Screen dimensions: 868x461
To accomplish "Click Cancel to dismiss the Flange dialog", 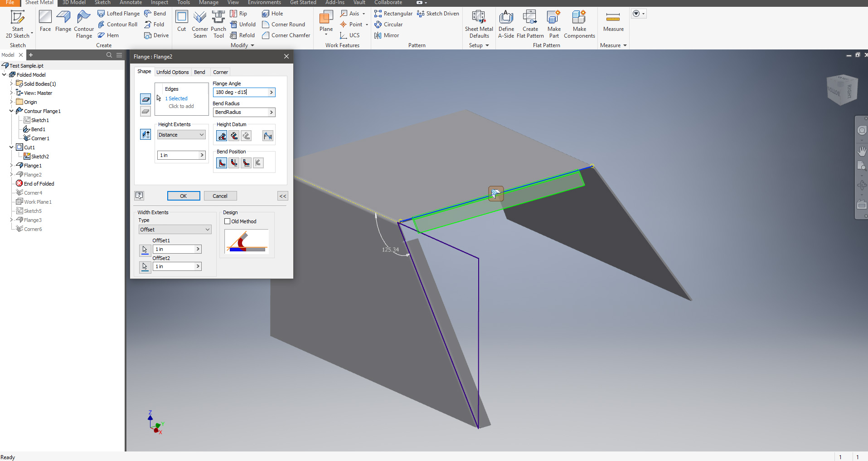I will (220, 196).
